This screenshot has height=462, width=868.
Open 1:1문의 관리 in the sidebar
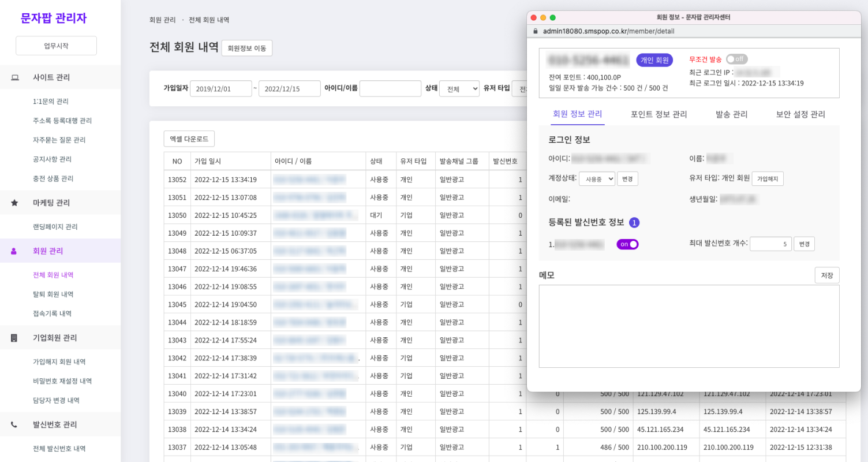[x=51, y=102]
